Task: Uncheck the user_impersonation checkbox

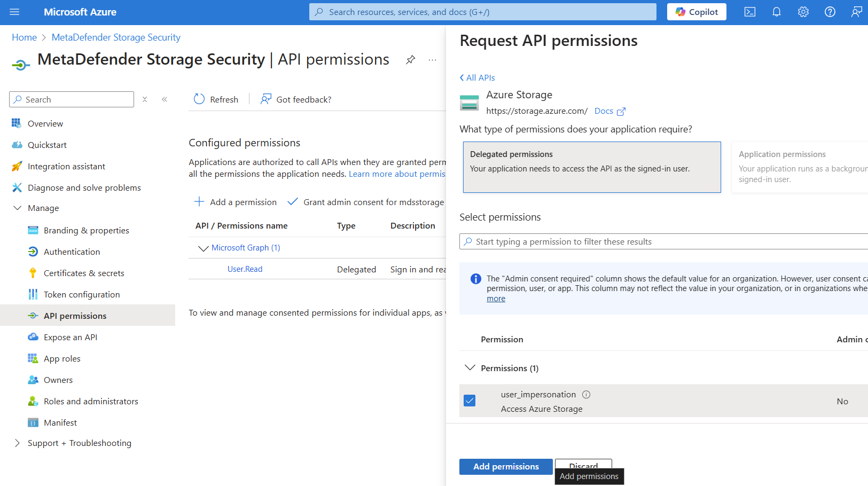Action: [470, 401]
